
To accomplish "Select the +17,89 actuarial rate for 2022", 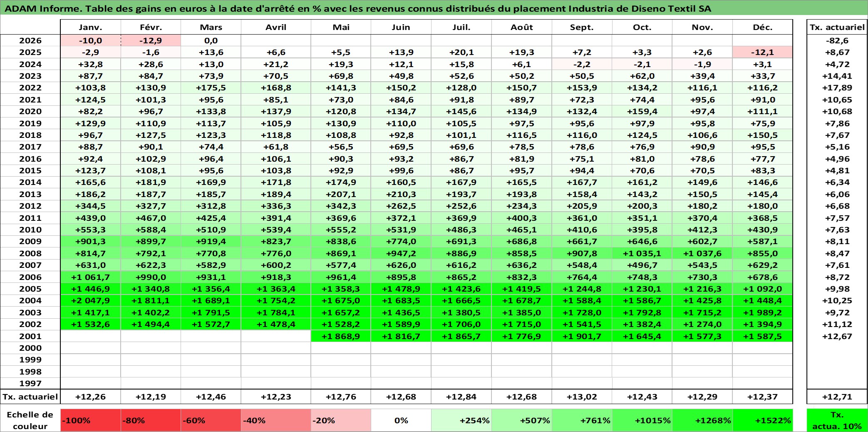I will 837,87.
